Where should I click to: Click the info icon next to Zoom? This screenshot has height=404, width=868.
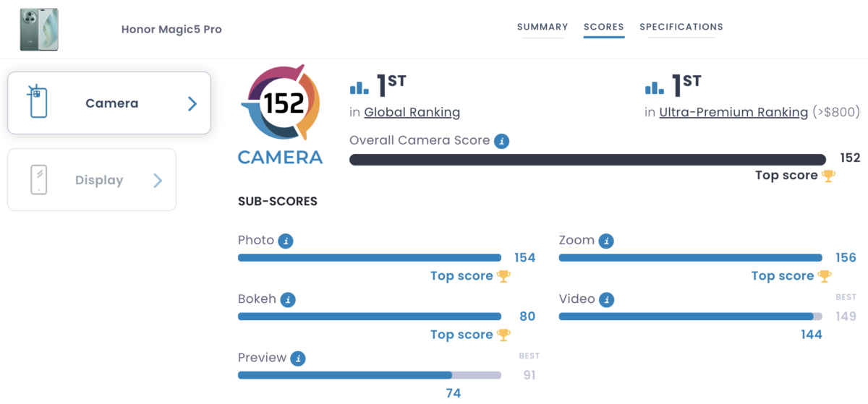(606, 241)
